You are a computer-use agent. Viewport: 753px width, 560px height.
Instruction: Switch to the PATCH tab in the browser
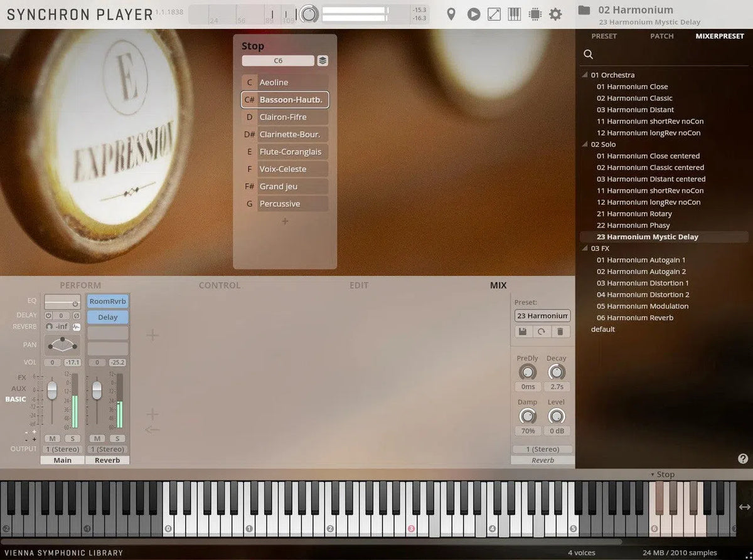point(662,36)
